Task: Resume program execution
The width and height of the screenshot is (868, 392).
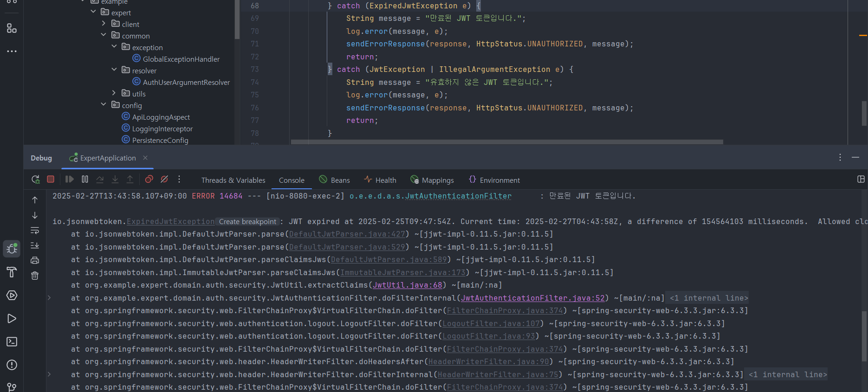Action: [70, 179]
